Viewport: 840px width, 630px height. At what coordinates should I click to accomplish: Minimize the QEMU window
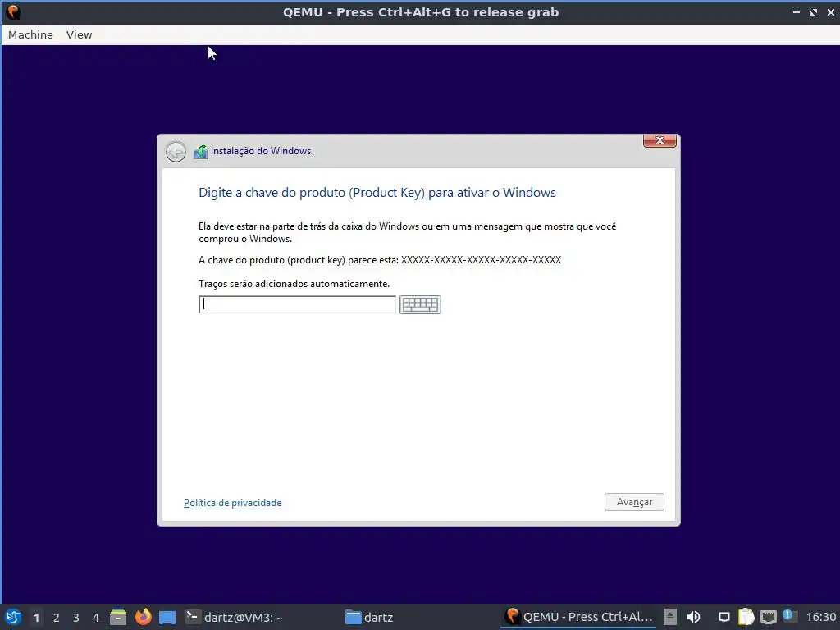[x=797, y=11]
